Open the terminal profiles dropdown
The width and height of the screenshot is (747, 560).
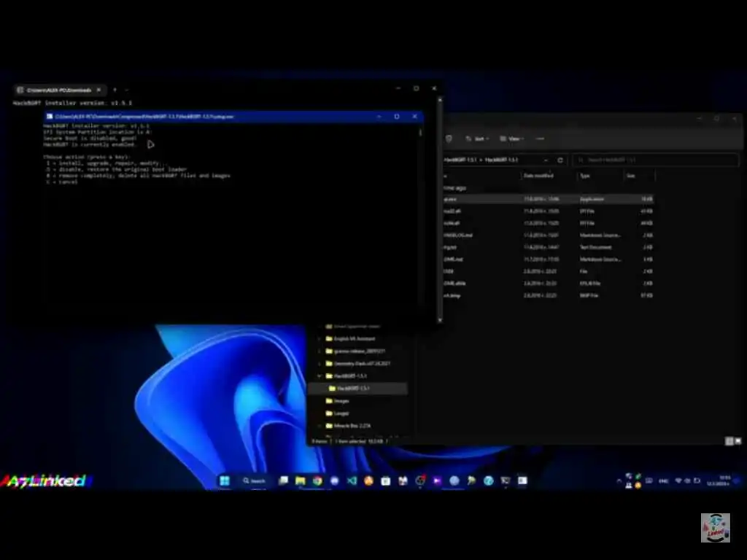[127, 90]
